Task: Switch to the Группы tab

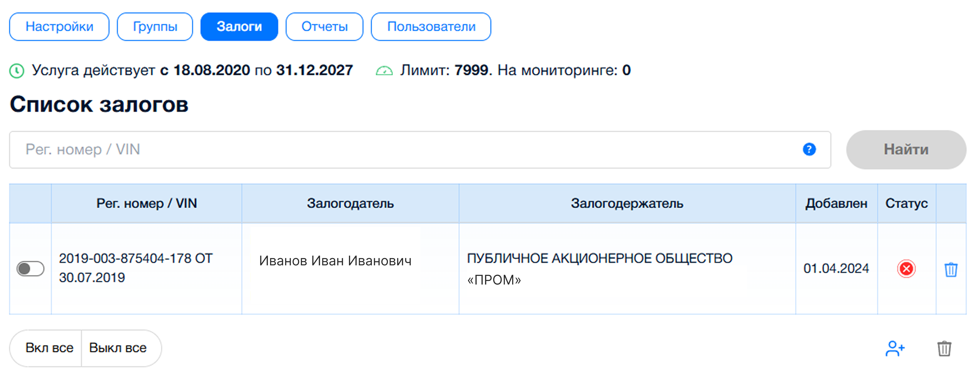Action: pos(155,27)
